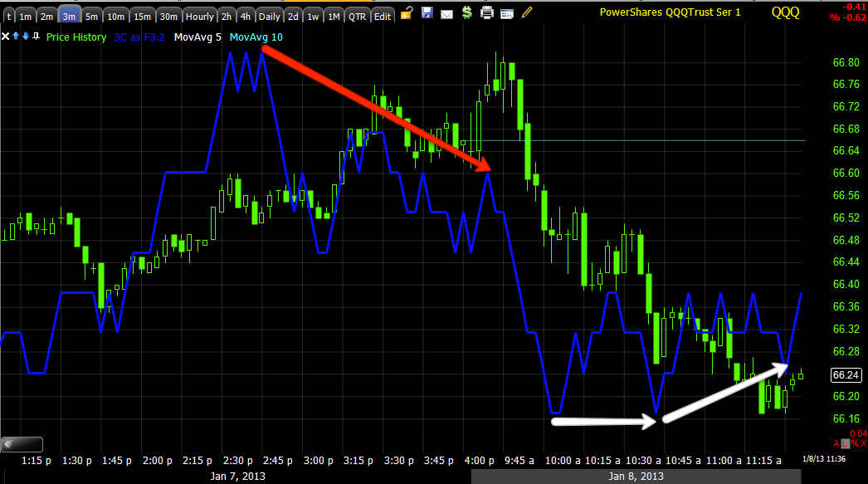Click the MovAvg 5 study label

197,37
